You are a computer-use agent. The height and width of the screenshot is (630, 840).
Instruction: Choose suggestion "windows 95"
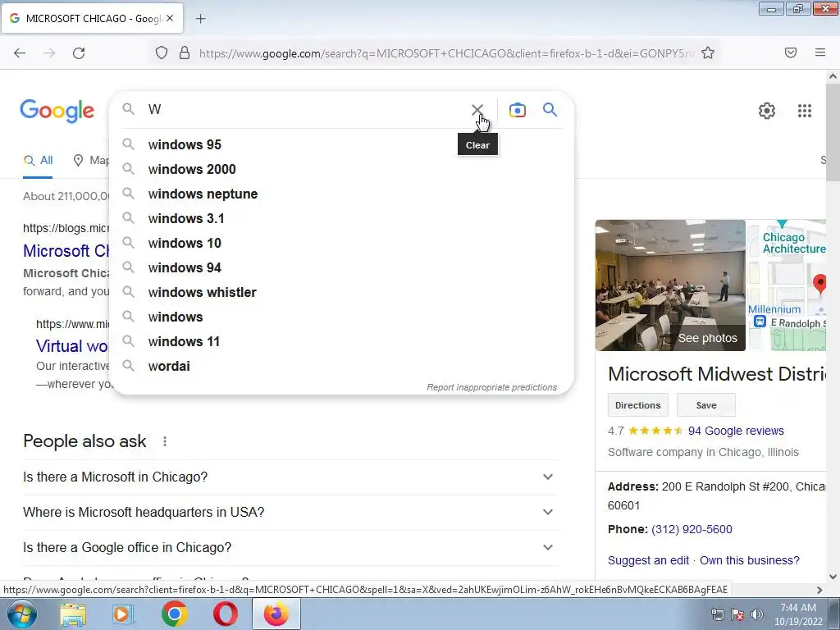click(342, 144)
